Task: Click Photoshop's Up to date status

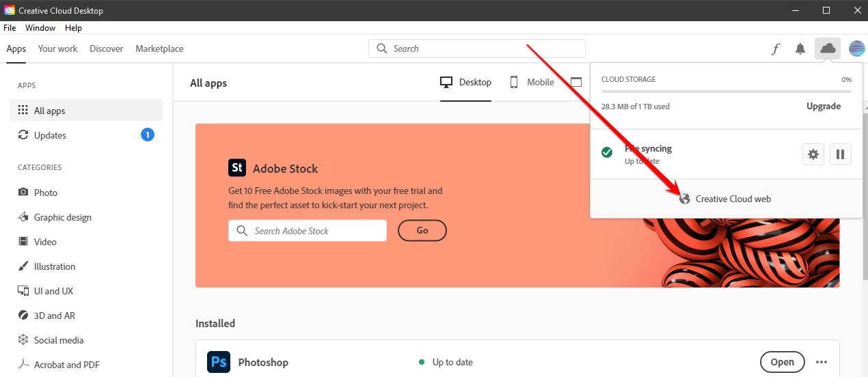Action: pyautogui.click(x=446, y=362)
